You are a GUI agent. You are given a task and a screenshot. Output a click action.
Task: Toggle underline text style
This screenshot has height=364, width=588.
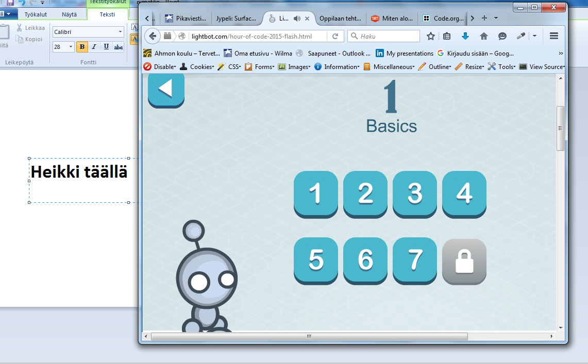[x=106, y=47]
